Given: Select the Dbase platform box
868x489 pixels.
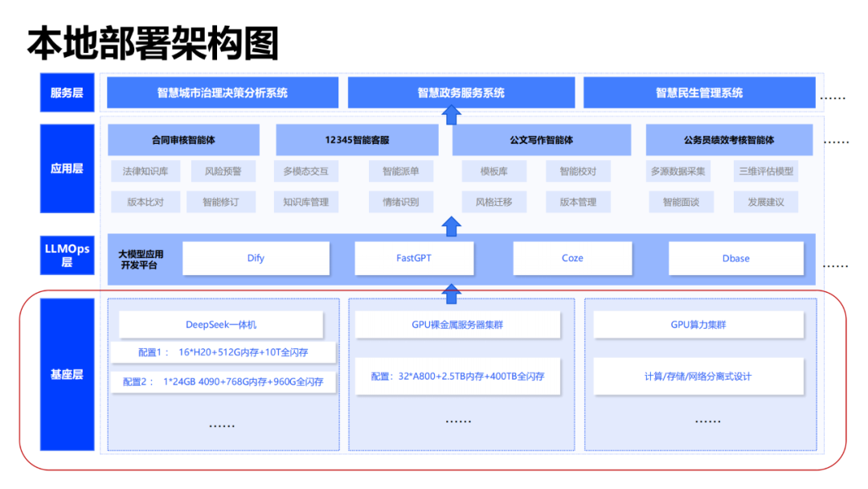Looking at the screenshot, I should (x=735, y=258).
